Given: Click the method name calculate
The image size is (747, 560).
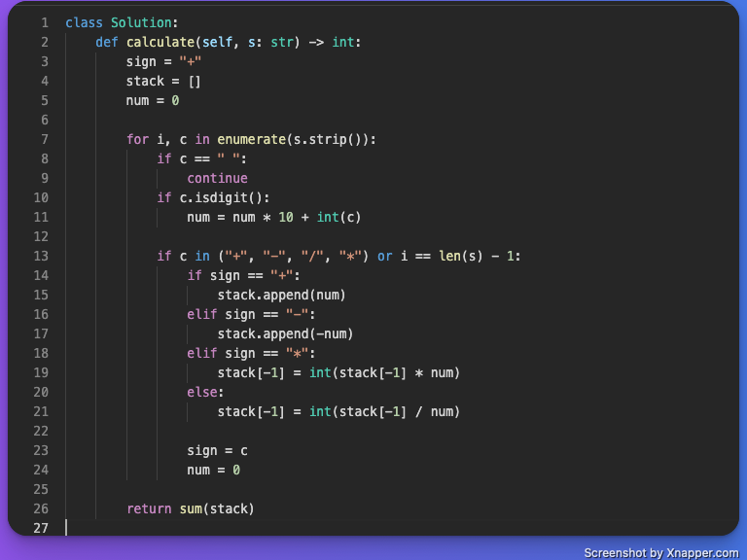Looking at the screenshot, I should [160, 43].
